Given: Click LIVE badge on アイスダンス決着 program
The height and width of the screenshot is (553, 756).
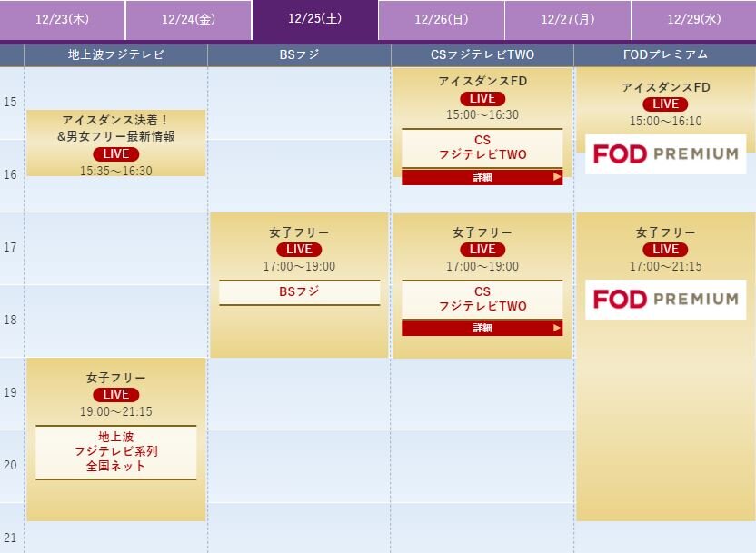Looking at the screenshot, I should (x=116, y=154).
